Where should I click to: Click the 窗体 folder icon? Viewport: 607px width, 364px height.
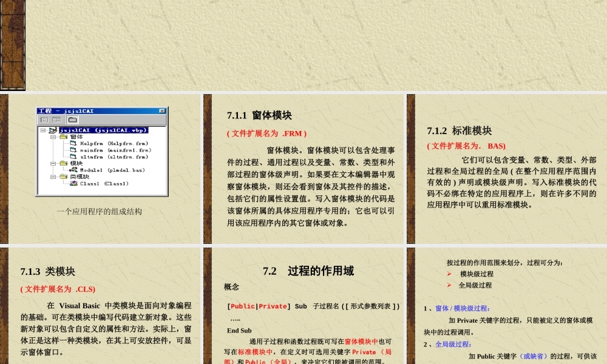[63, 136]
